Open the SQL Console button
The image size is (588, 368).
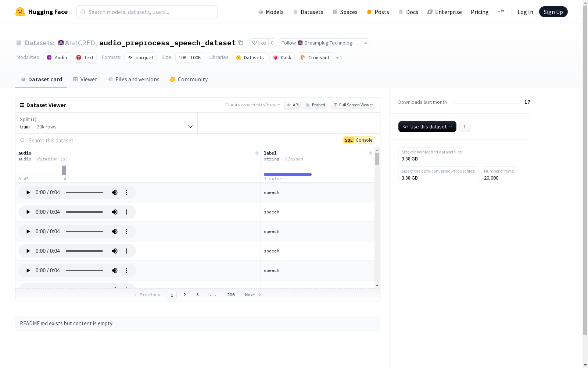[358, 140]
